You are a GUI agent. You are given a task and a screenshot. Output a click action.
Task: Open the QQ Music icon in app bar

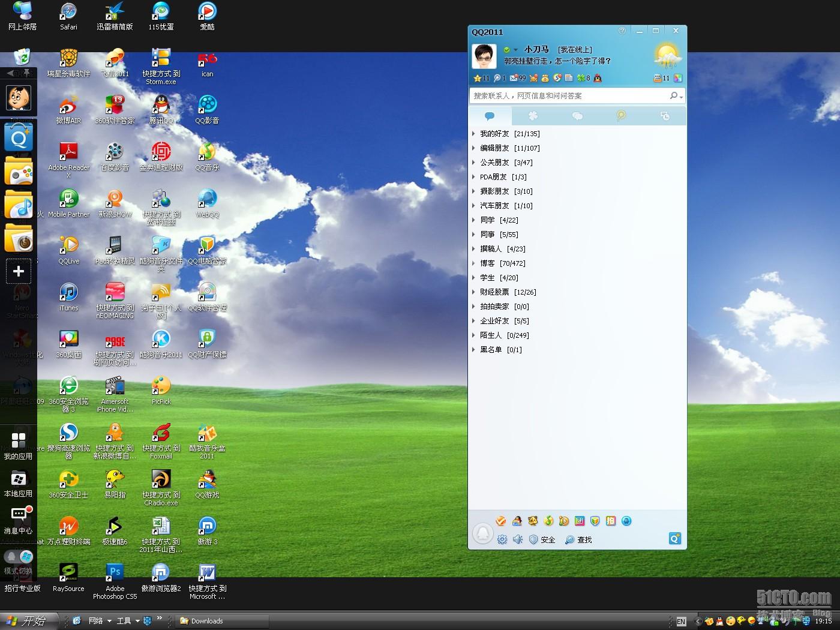pos(548,521)
